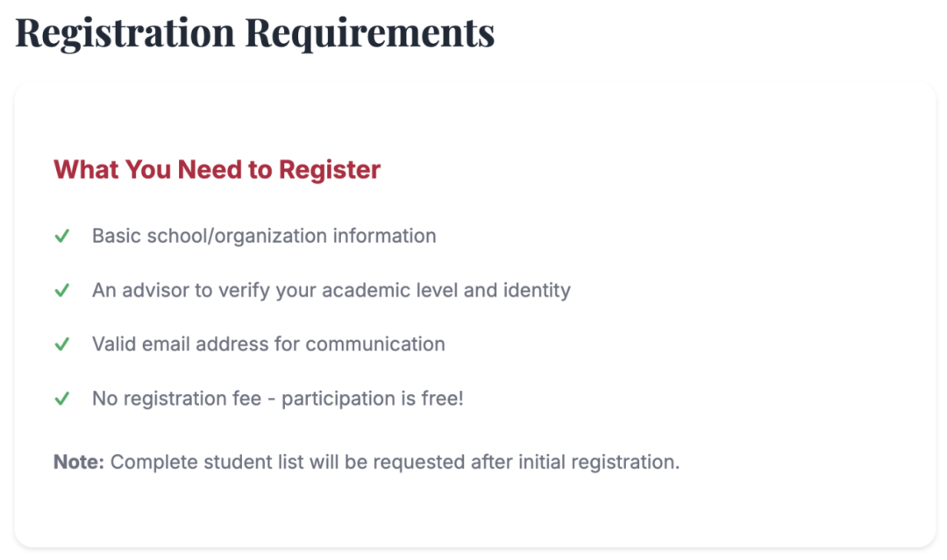The width and height of the screenshot is (947, 560).
Task: Click the "Valid email address for communication" line
Action: click(x=268, y=344)
